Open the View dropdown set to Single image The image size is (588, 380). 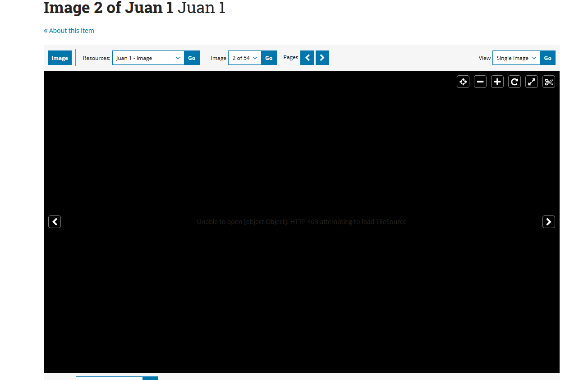(x=516, y=58)
